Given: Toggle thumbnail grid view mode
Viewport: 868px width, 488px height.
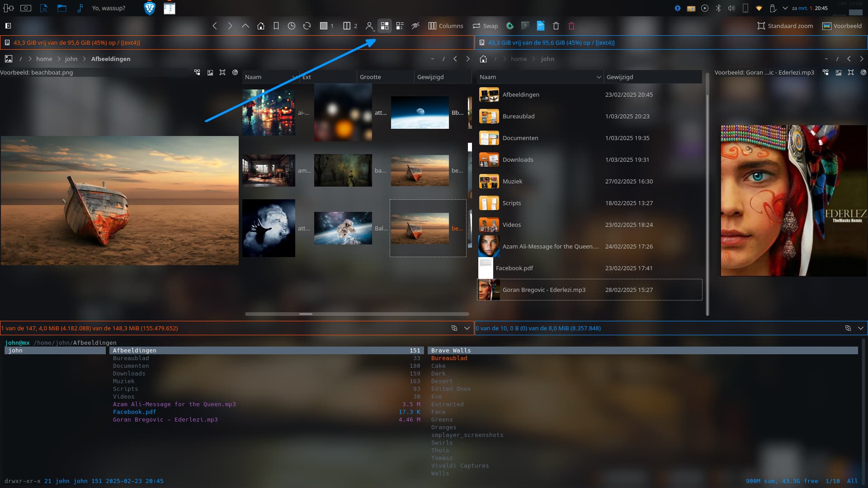Looking at the screenshot, I should pyautogui.click(x=385, y=26).
